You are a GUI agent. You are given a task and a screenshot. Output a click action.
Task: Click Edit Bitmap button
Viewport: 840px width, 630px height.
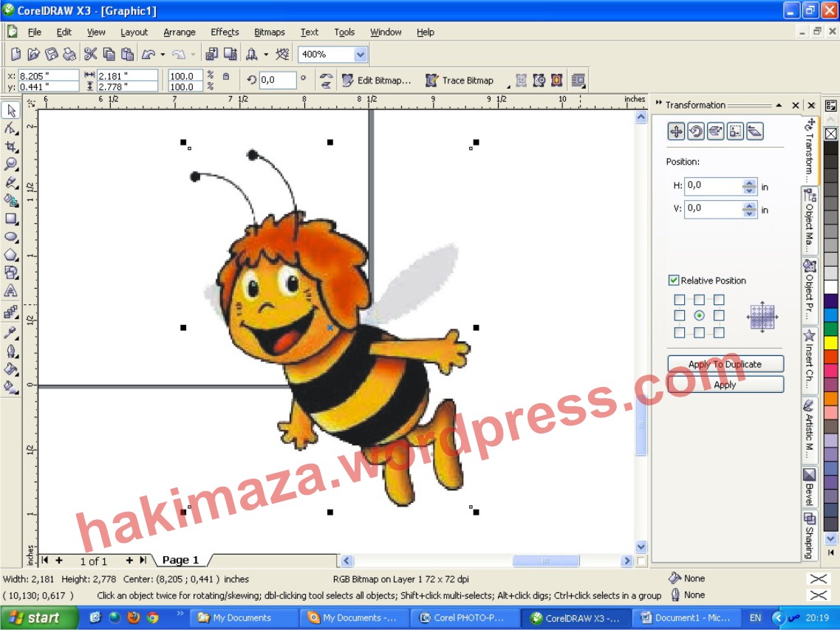tap(377, 81)
